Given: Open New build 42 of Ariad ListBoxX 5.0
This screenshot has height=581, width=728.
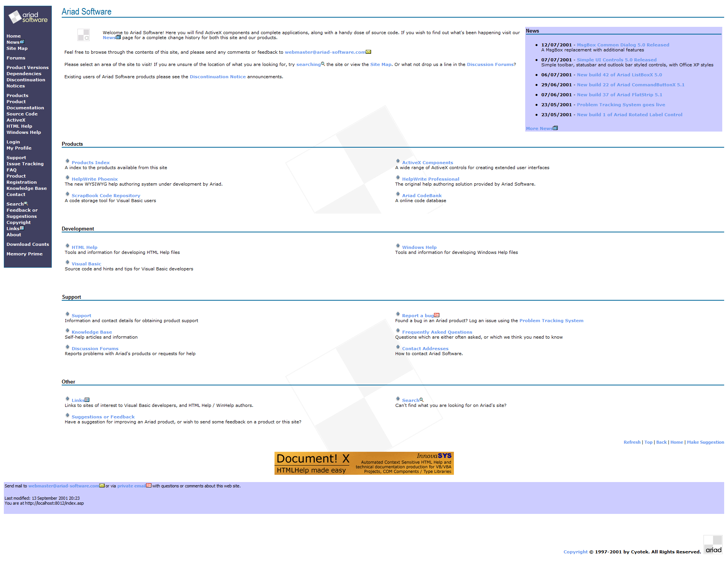Looking at the screenshot, I should pyautogui.click(x=619, y=75).
